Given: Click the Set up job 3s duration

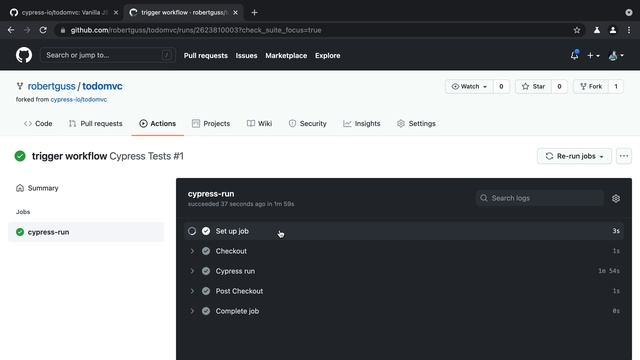Looking at the screenshot, I should click(x=616, y=231).
